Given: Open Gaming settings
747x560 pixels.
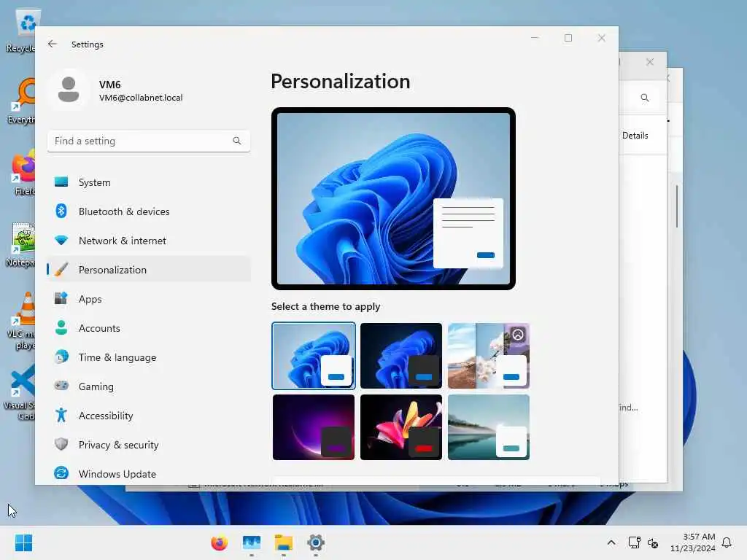Looking at the screenshot, I should [x=149, y=386].
